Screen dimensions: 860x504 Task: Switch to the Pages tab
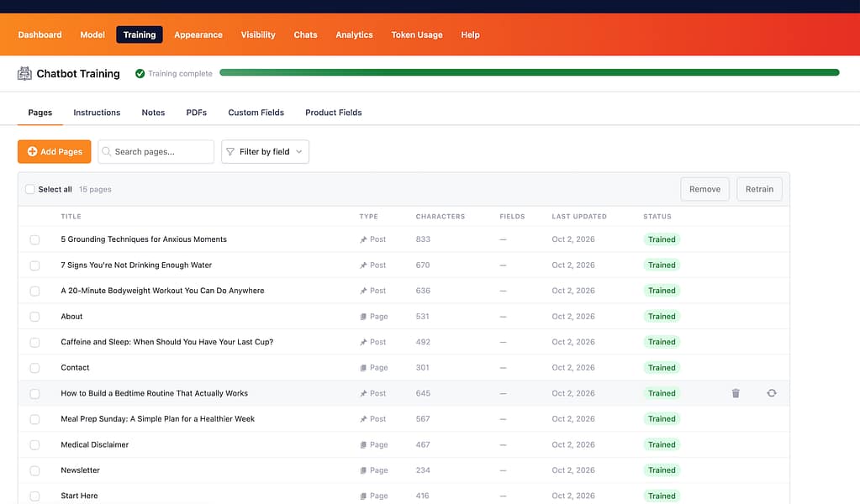tap(40, 113)
